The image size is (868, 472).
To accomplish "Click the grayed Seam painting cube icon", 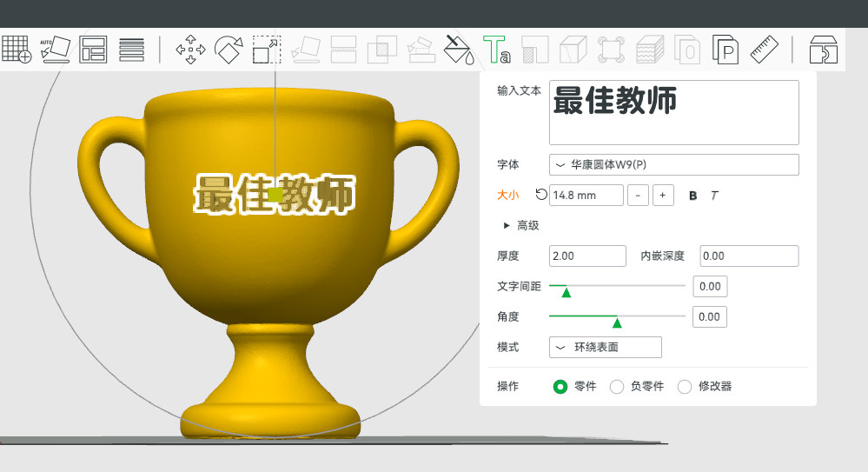I will pos(573,50).
